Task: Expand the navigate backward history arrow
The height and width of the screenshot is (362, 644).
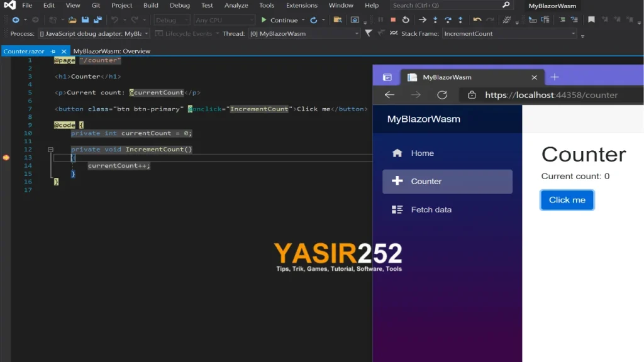Action: pos(25,19)
